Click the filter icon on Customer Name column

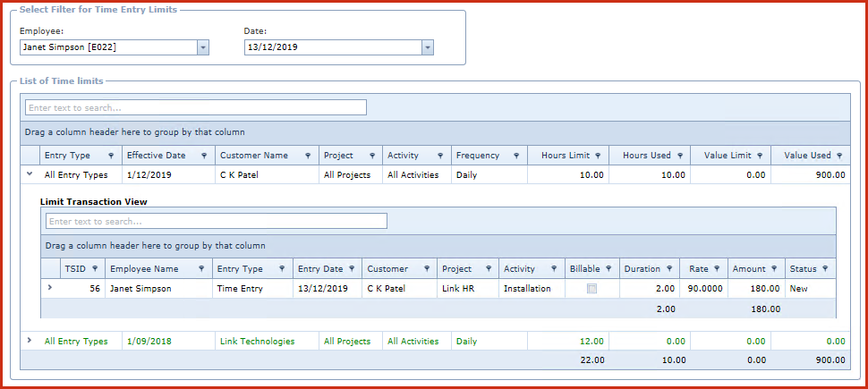(307, 156)
